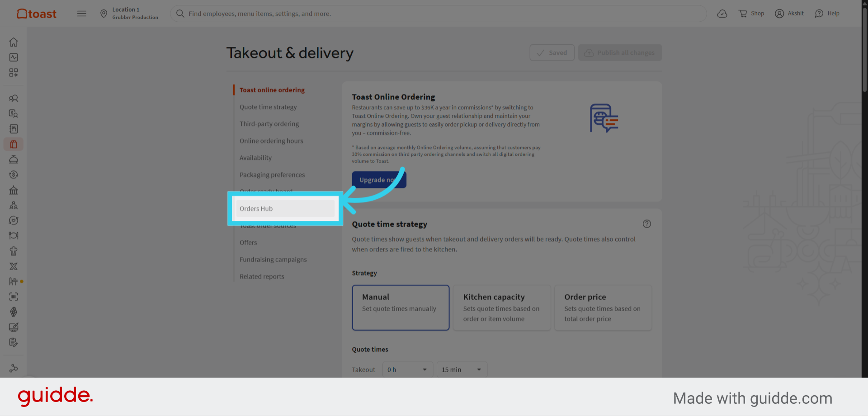
Task: Select Orders Hub in side menu
Action: [285, 209]
